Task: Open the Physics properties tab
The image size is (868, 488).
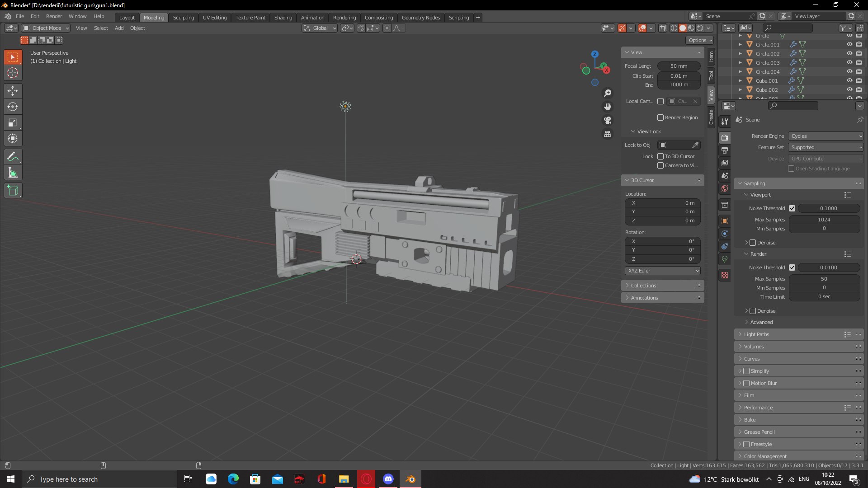Action: (725, 234)
